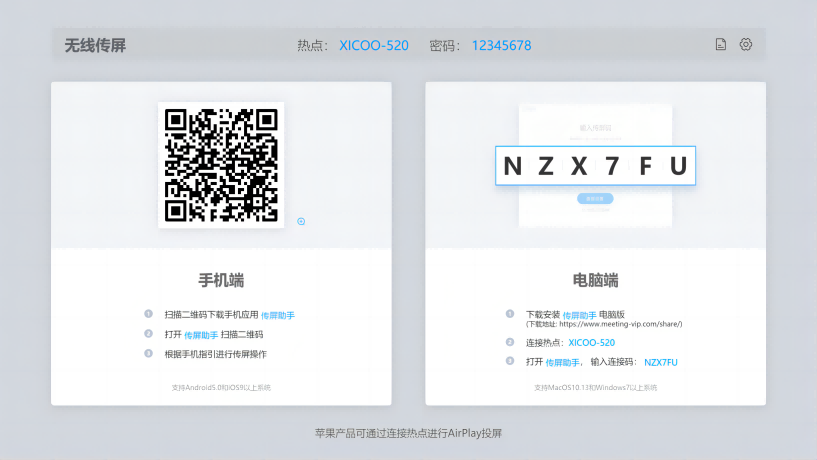Image resolution: width=817 pixels, height=460 pixels.
Task: Click the blue button in the blurred preview
Action: click(x=595, y=198)
